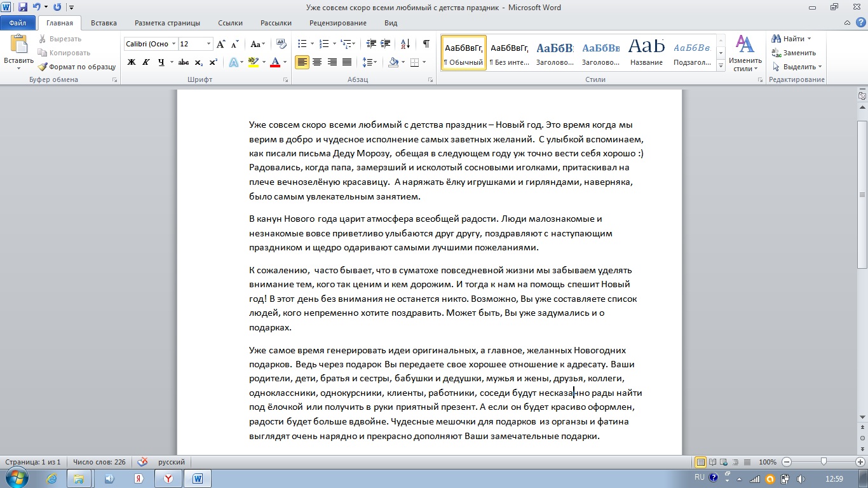
Task: Open the font color dropdown arrow
Action: click(x=285, y=62)
